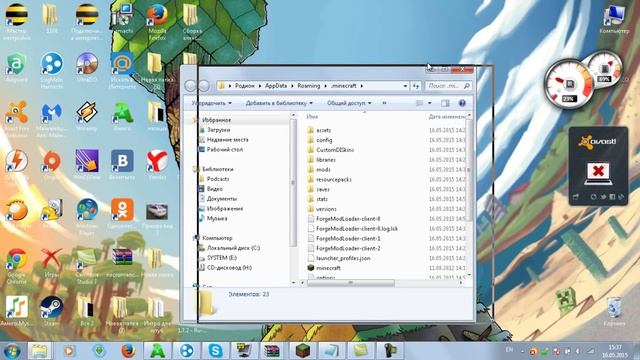The image size is (640, 360).
Task: Show hidden system tray icons arrow
Action: click(522, 351)
